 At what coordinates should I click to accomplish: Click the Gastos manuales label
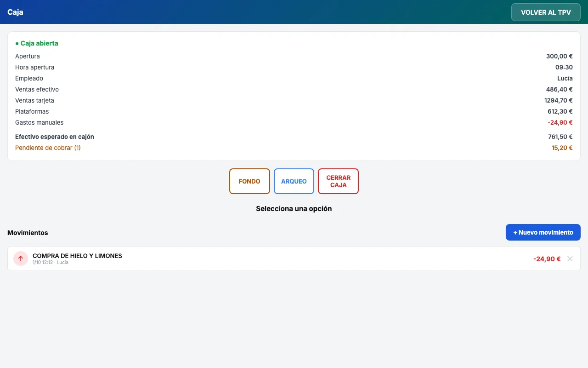click(x=39, y=122)
